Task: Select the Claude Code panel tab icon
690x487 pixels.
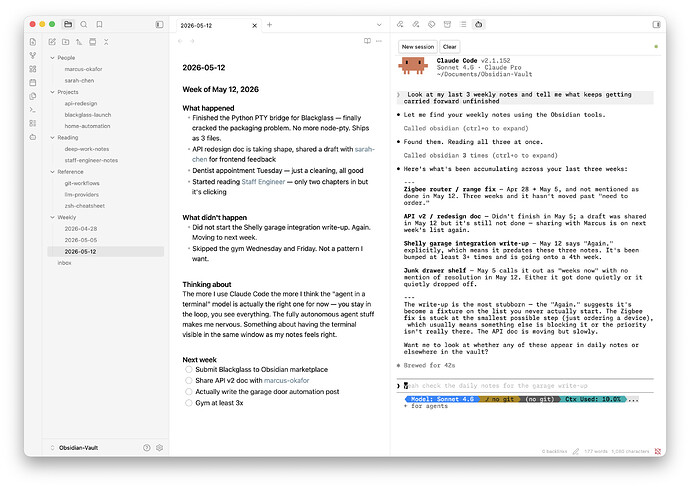Action: tap(479, 24)
